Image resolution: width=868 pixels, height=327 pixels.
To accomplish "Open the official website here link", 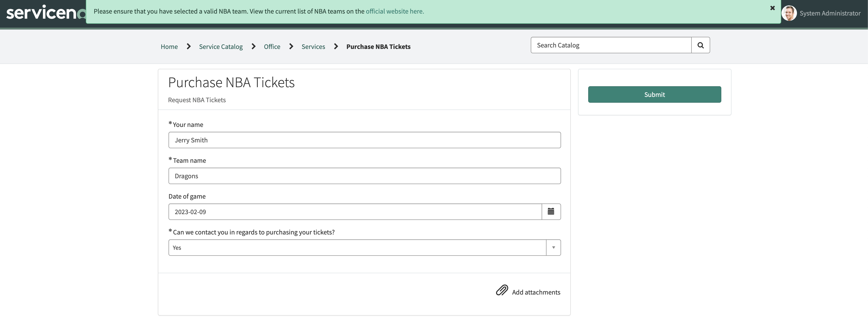I will [x=394, y=11].
